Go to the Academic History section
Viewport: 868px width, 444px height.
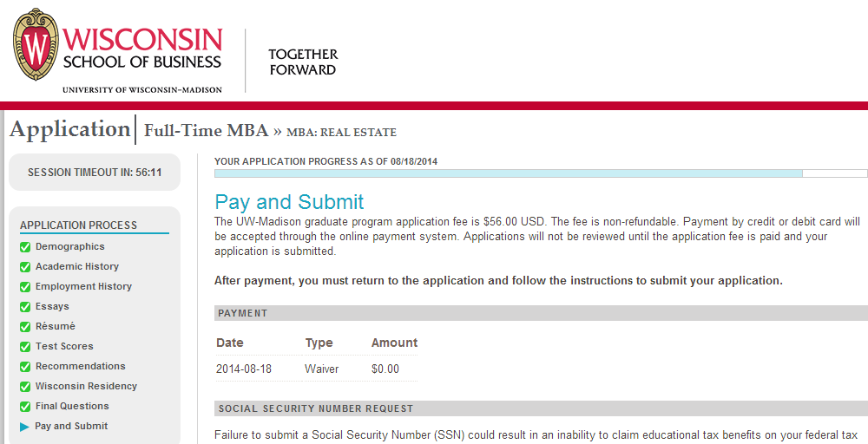click(77, 267)
